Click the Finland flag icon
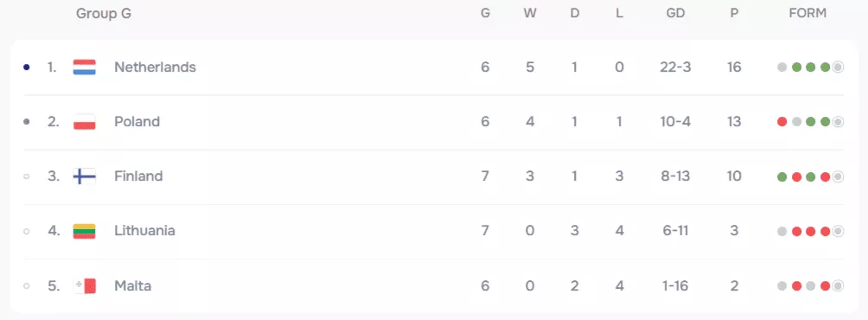The height and width of the screenshot is (320, 868). pos(84,176)
